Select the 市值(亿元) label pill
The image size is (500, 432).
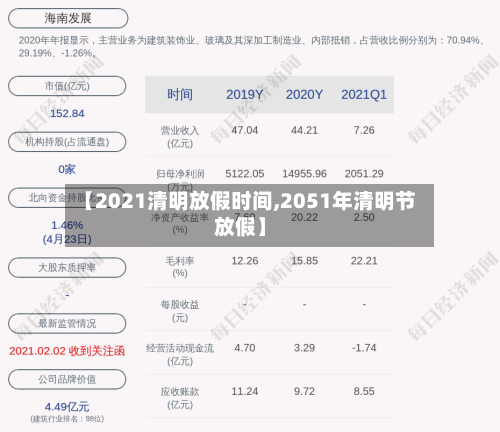click(x=67, y=86)
